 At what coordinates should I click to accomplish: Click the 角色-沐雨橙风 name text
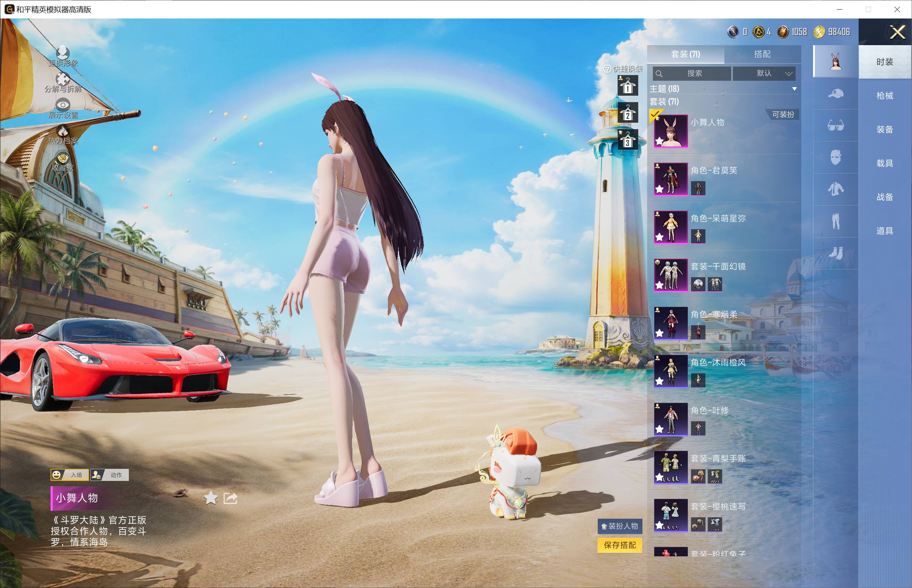[x=718, y=363]
